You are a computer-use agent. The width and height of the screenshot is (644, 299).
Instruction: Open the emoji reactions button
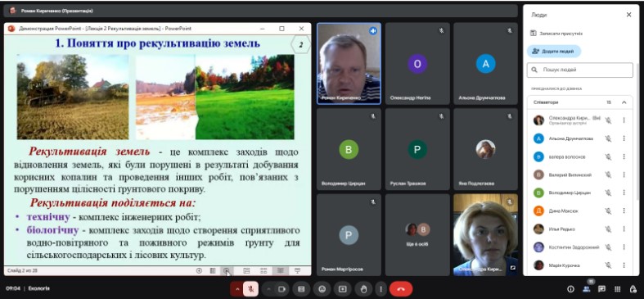(x=322, y=289)
